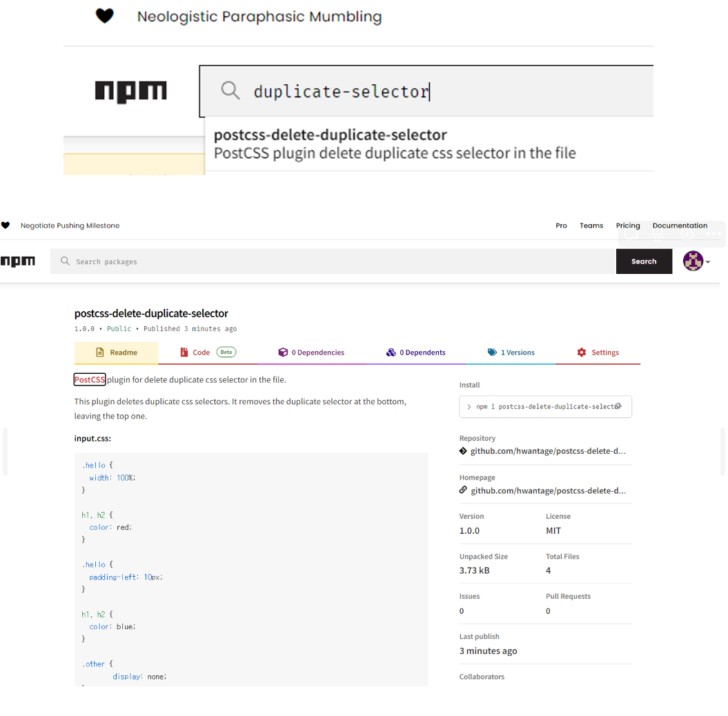Click the user avatar image
The height and width of the screenshot is (716, 728).
click(693, 261)
